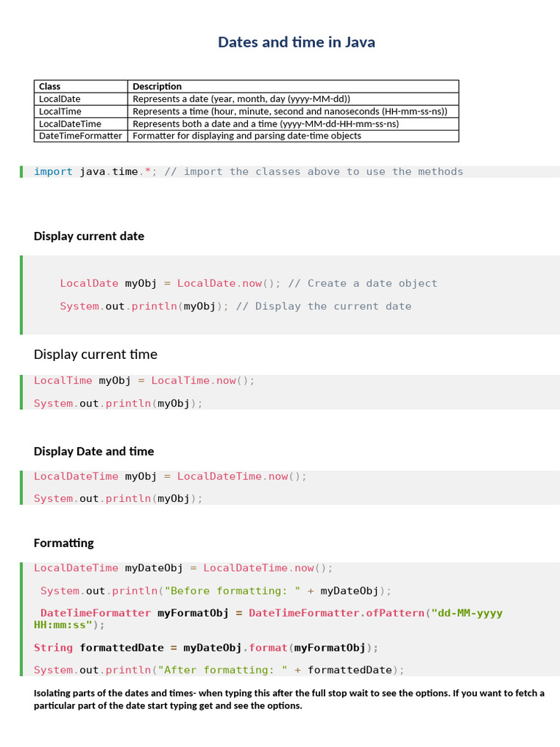Viewport: 560px width, 747px height.
Task: Select the DateTimeFormatter table cell
Action: (x=80, y=136)
